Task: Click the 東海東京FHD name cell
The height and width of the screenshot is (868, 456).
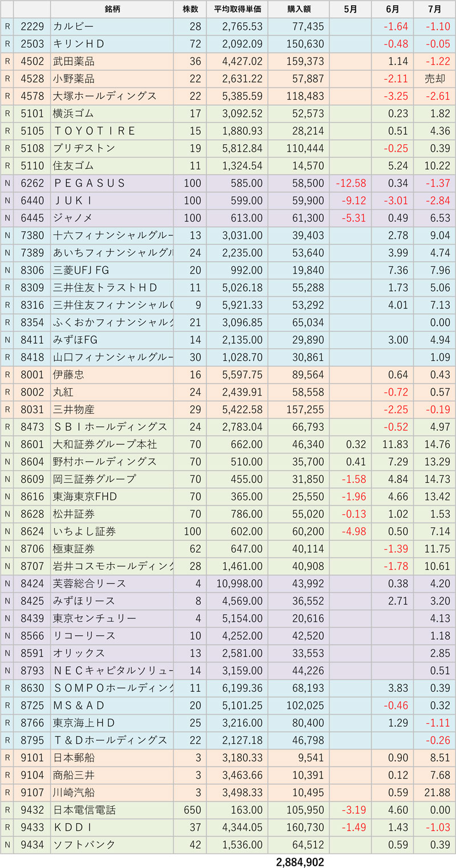Action: pos(112,496)
